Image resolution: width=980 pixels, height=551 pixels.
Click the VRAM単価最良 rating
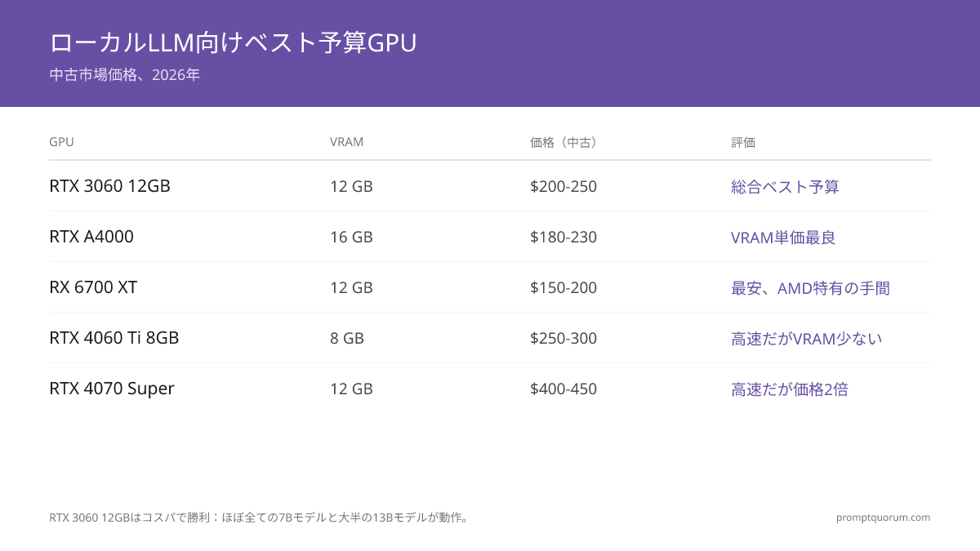783,237
